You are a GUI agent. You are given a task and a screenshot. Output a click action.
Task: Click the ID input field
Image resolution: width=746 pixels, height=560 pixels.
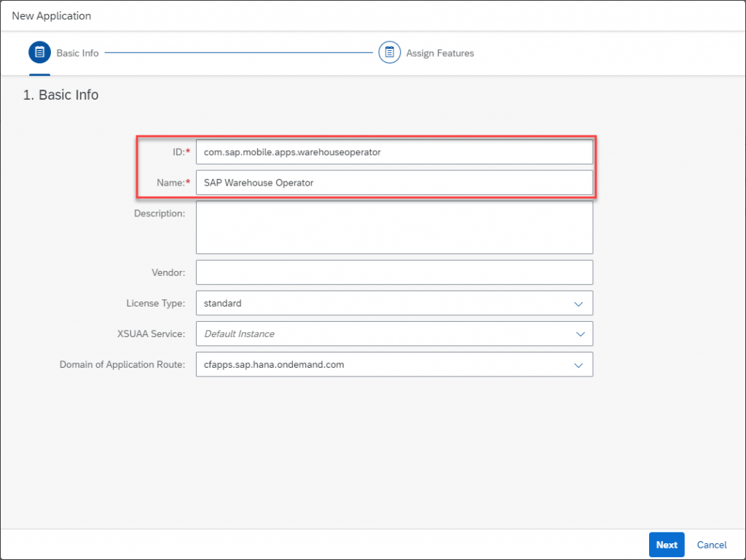(394, 152)
